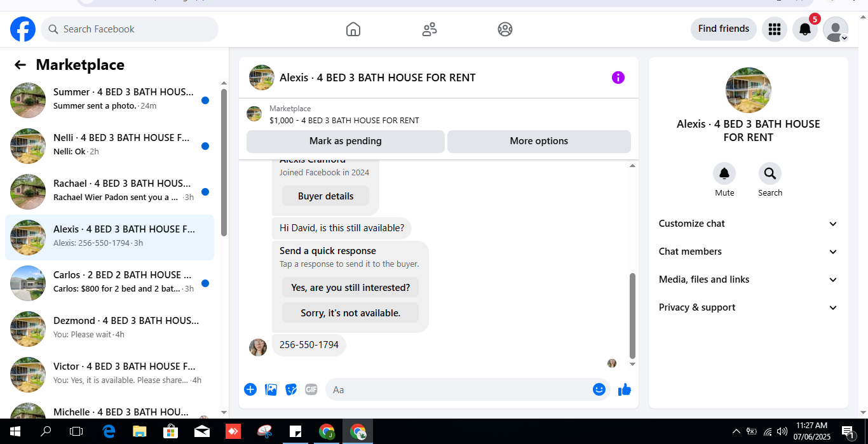The width and height of the screenshot is (868, 444).
Task: Open the Facebook menu grid icon
Action: [774, 29]
